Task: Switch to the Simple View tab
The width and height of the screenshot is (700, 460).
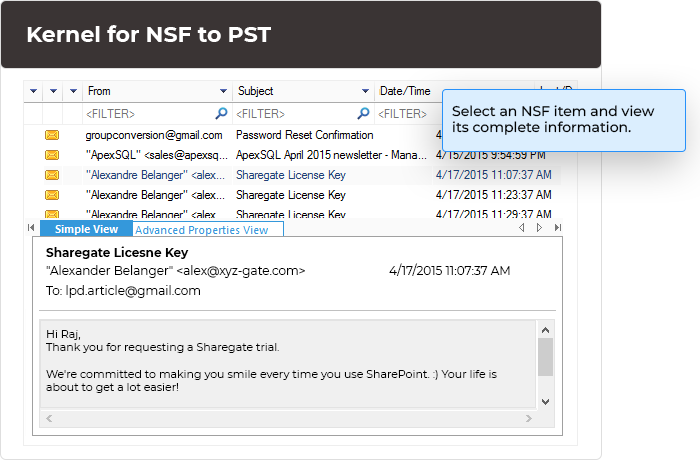Action: [x=86, y=229]
